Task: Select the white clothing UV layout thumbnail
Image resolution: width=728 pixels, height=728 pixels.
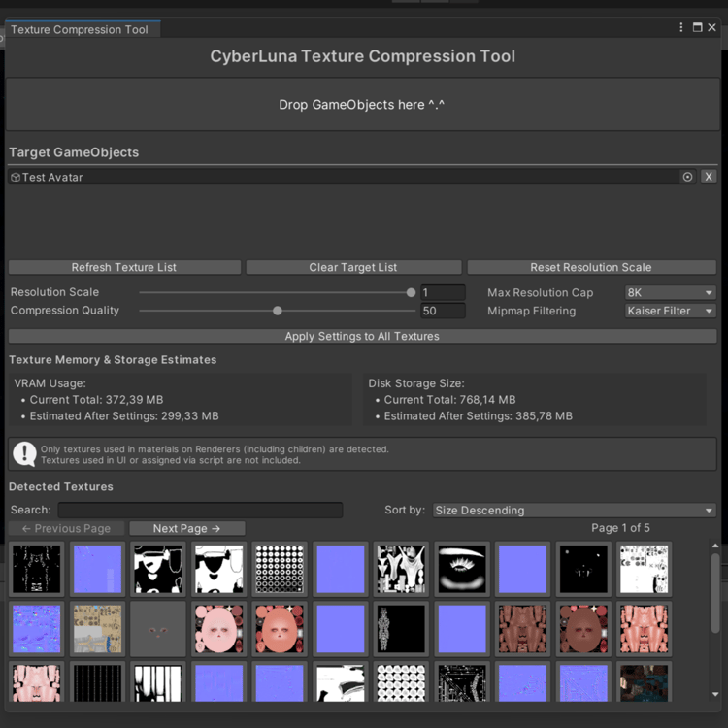Action: (x=401, y=569)
